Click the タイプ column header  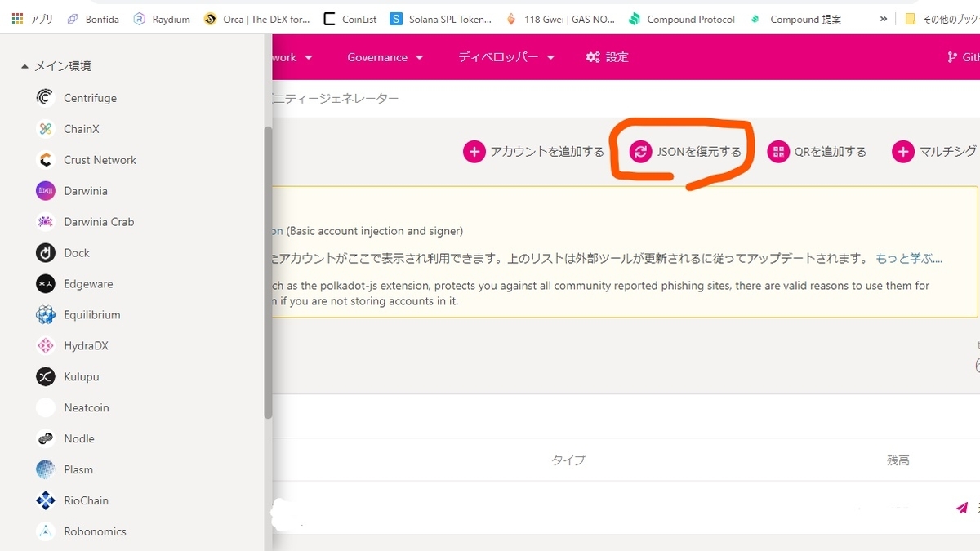pyautogui.click(x=568, y=460)
